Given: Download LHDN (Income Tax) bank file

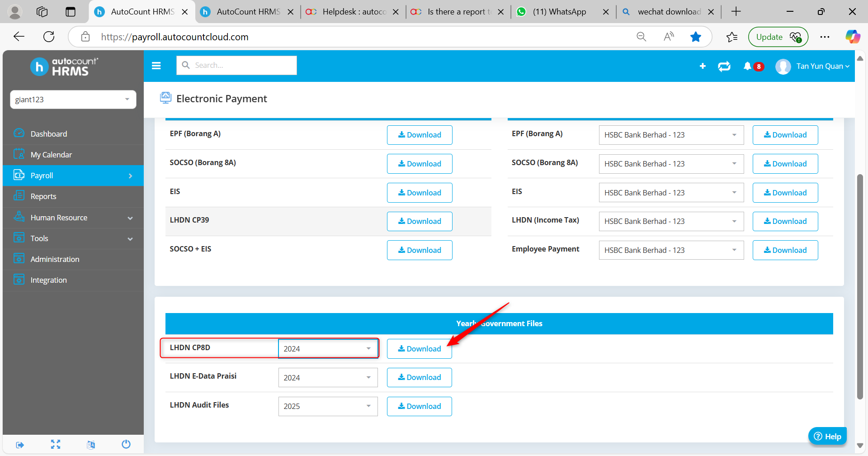Looking at the screenshot, I should (x=785, y=221).
